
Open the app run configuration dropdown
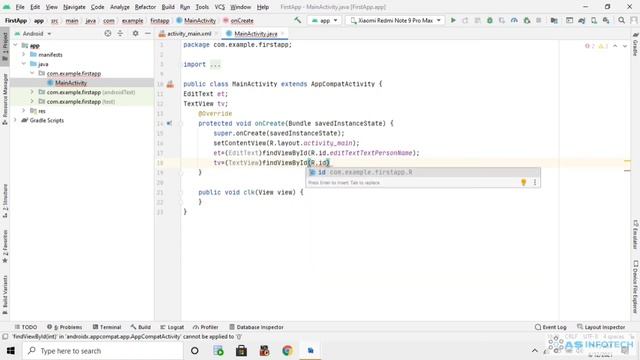pos(325,20)
